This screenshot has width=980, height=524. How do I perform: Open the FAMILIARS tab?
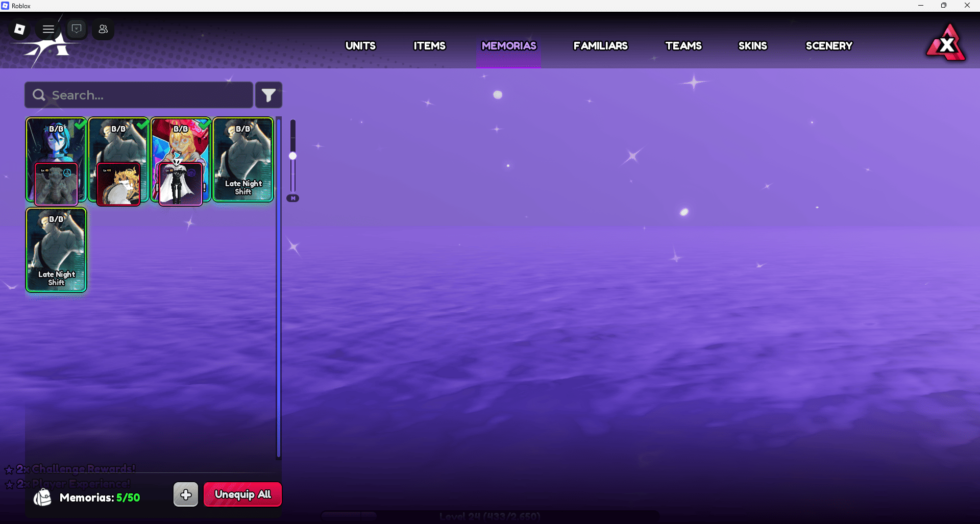click(600, 46)
